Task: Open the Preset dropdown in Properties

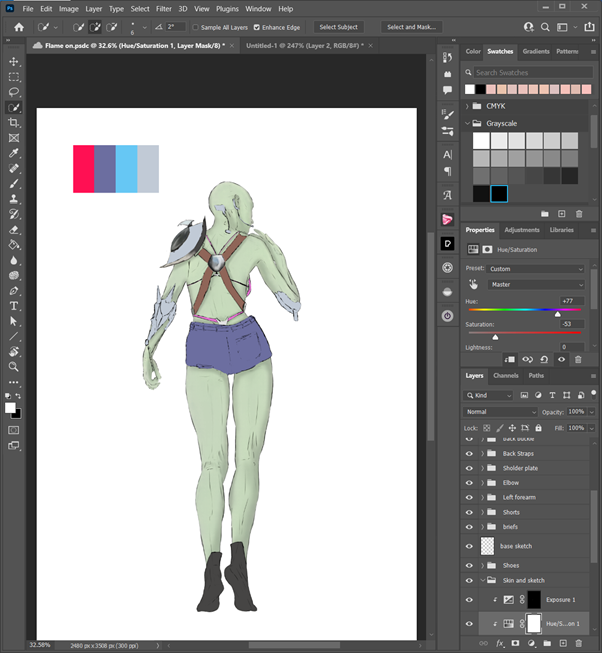Action: [536, 269]
